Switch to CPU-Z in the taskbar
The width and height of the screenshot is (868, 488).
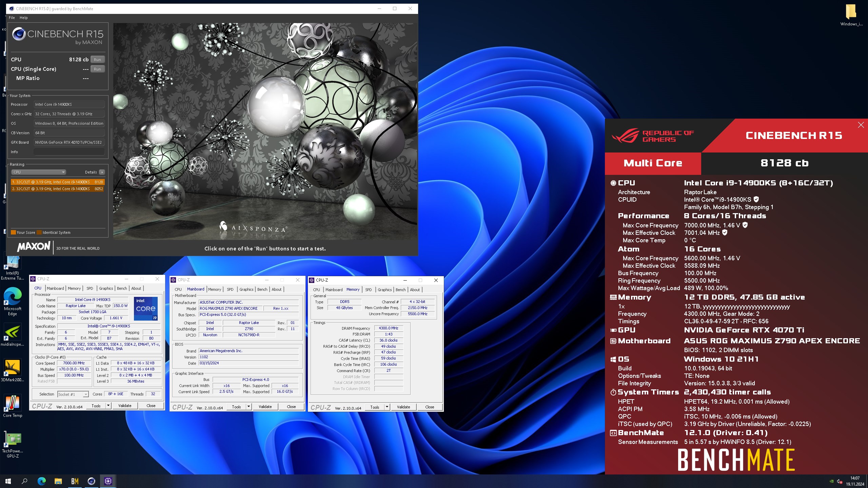108,481
